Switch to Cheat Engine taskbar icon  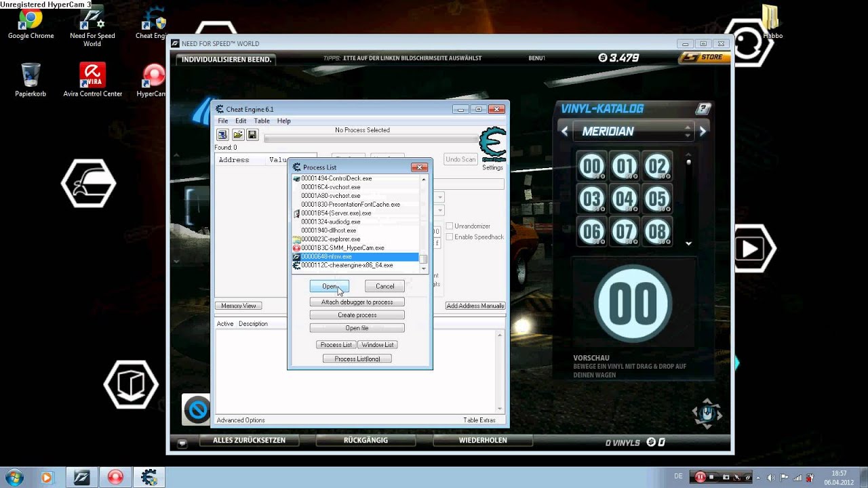149,478
